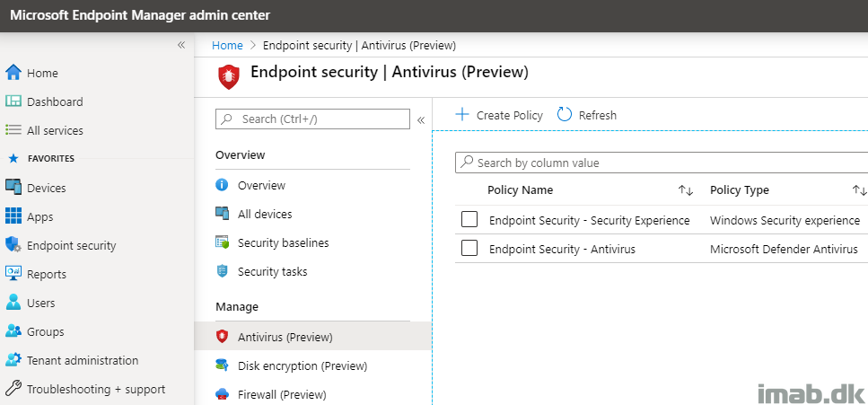Click the Policy Type column header
This screenshot has height=405, width=868.
[739, 190]
